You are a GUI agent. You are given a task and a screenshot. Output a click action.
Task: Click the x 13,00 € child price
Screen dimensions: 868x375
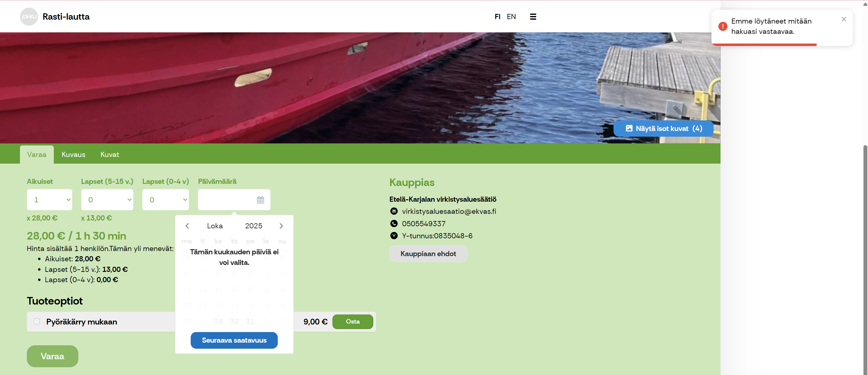tap(96, 218)
